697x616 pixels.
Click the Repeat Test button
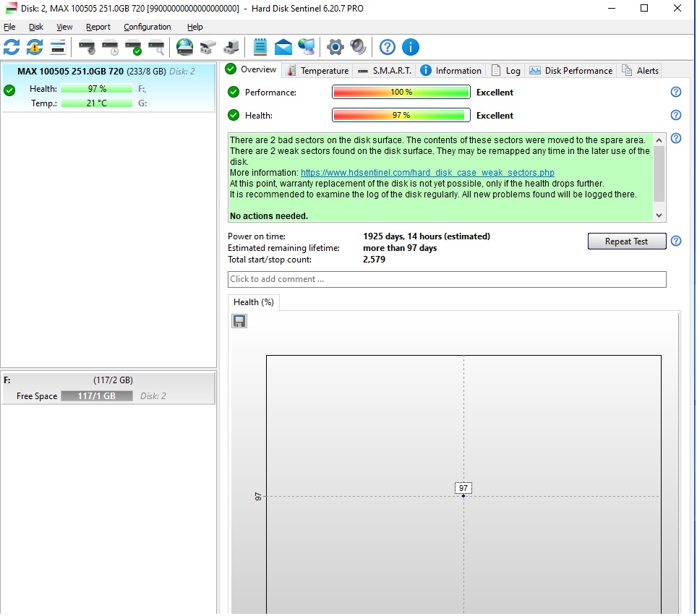pos(627,241)
